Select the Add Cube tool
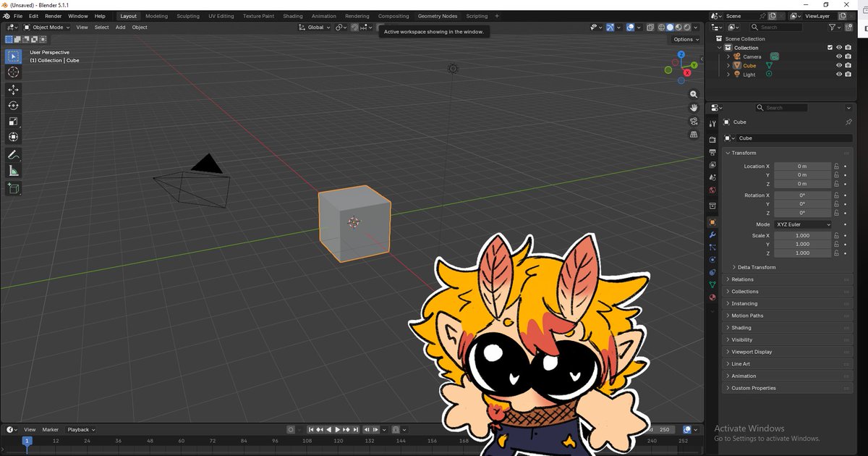 coord(13,188)
